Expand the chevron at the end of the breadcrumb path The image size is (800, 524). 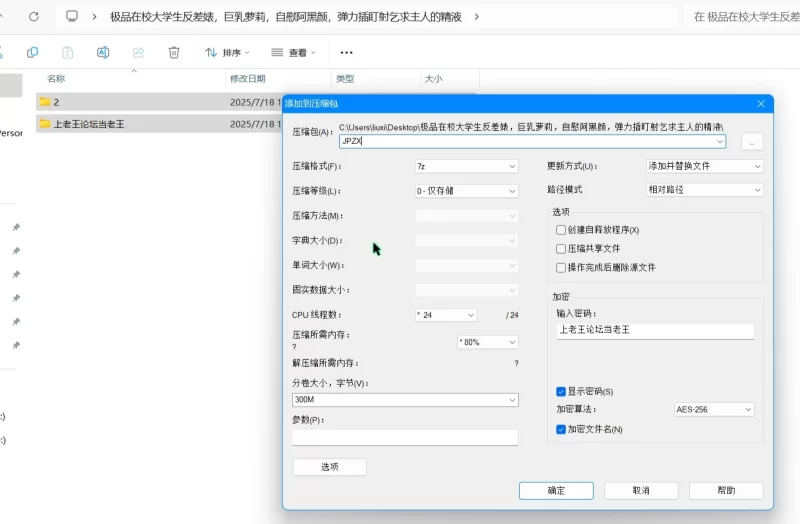477,17
